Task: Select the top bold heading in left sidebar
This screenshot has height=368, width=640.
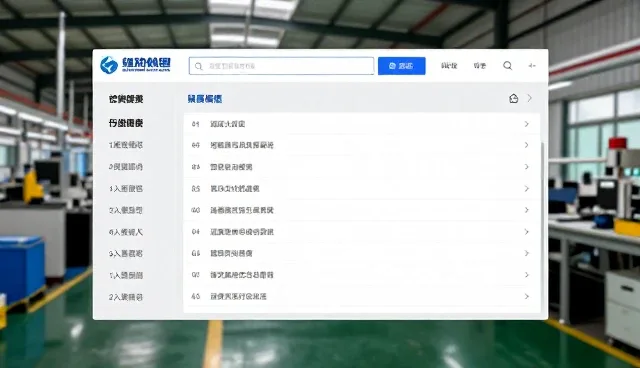Action: [126, 99]
